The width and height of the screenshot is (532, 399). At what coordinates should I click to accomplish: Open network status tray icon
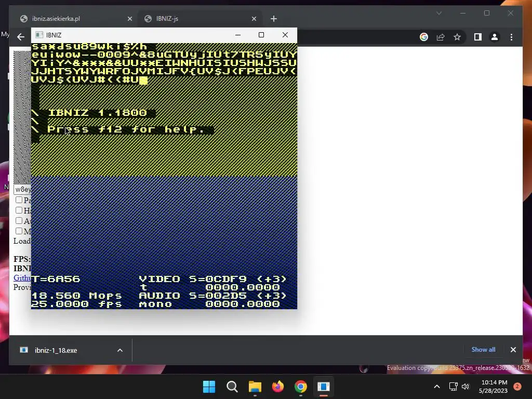[x=453, y=387]
